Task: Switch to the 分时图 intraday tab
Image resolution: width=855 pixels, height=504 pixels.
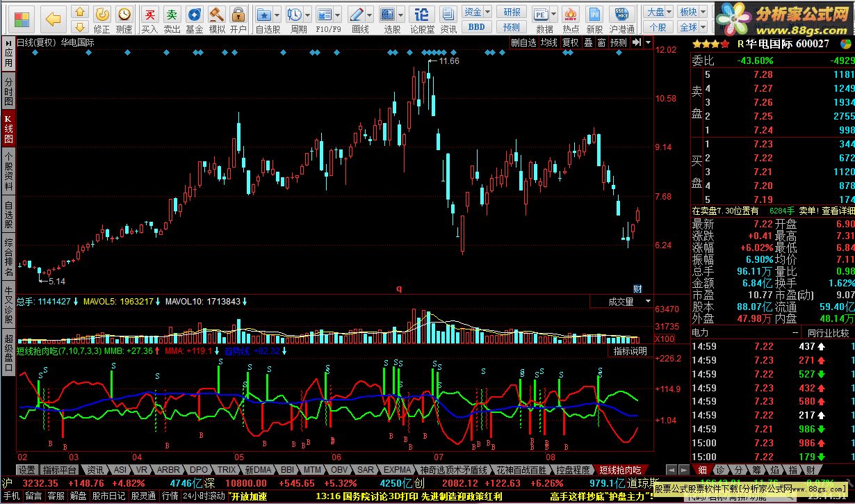Action: [8, 92]
